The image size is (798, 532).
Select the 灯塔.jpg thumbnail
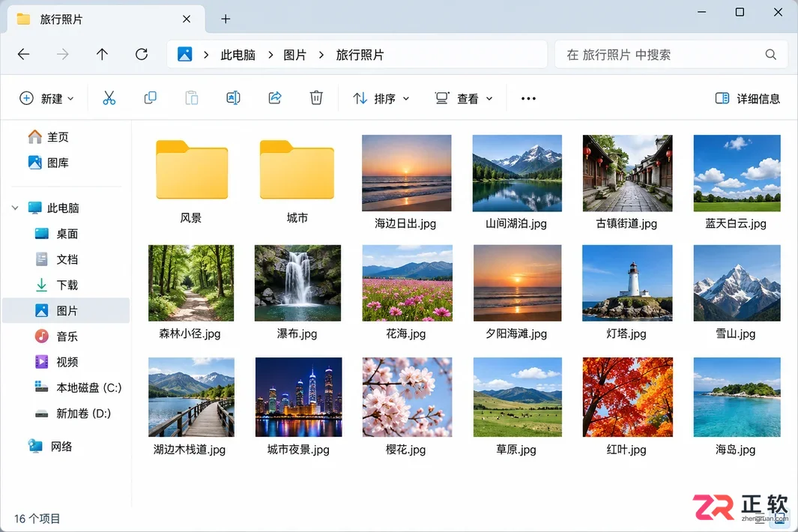click(x=627, y=283)
